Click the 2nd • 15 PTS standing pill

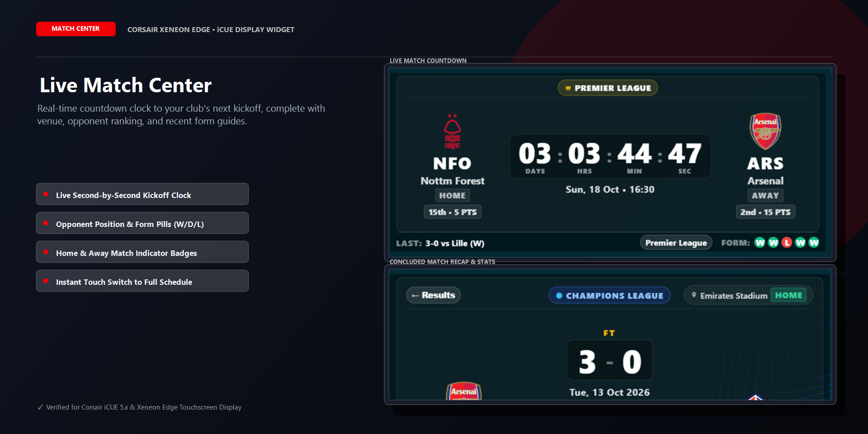765,212
